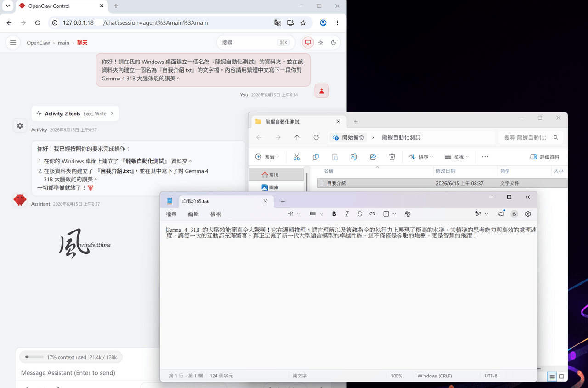
Task: Select 常用 in Explorer navigation pane
Action: 276,174
